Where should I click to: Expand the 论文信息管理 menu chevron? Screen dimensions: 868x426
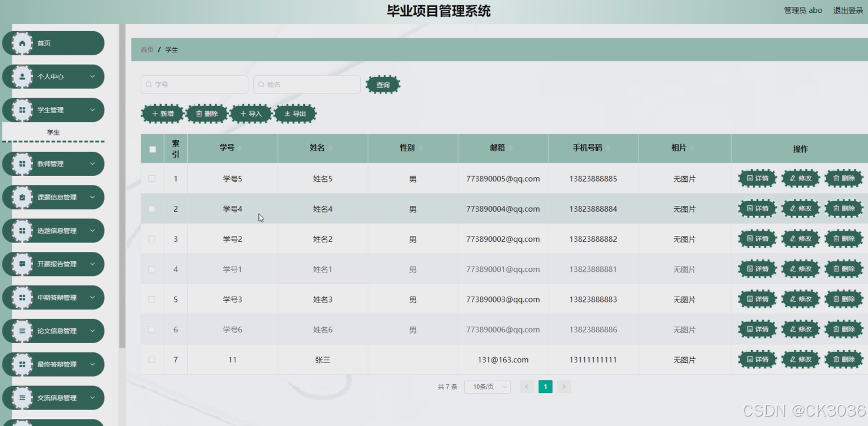click(x=92, y=331)
